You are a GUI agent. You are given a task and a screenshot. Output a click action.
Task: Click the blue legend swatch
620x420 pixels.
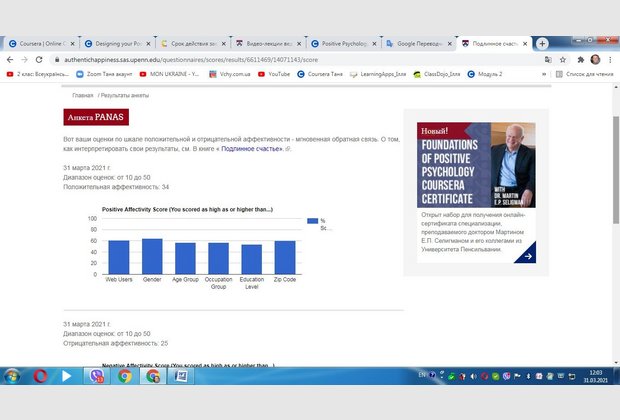click(x=312, y=220)
